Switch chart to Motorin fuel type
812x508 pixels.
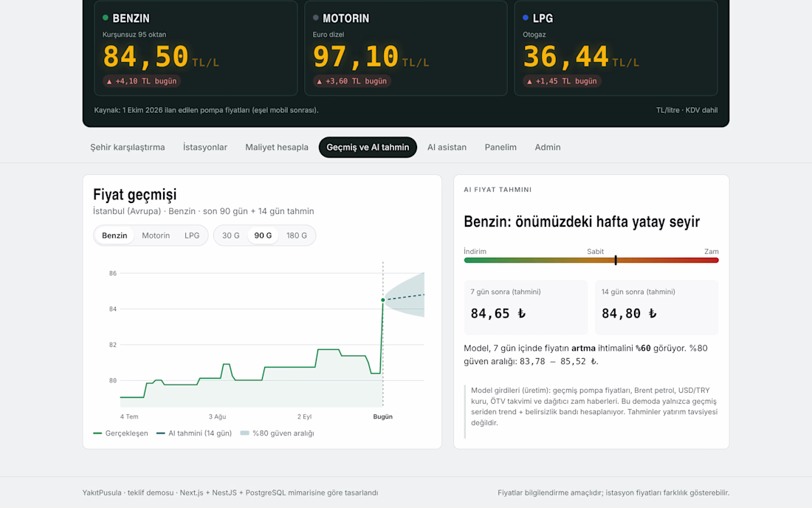pos(156,236)
